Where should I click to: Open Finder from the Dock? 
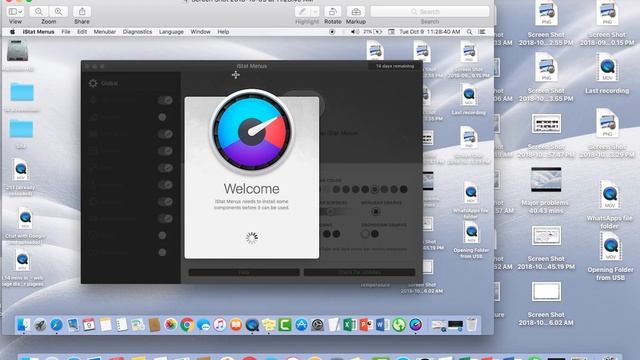23,324
